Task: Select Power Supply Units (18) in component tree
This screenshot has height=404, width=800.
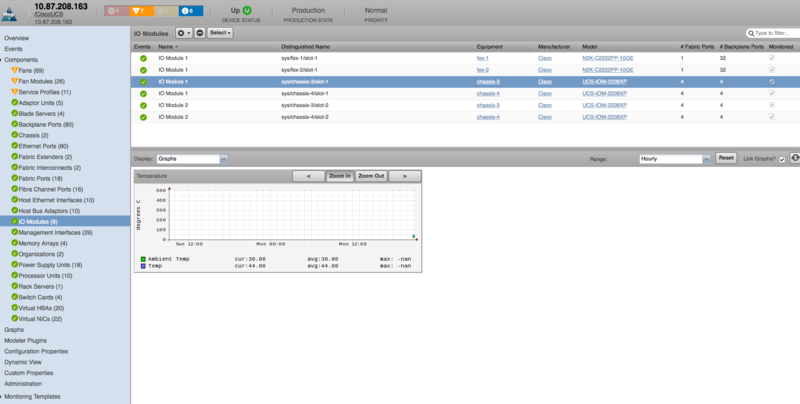Action: click(x=50, y=265)
